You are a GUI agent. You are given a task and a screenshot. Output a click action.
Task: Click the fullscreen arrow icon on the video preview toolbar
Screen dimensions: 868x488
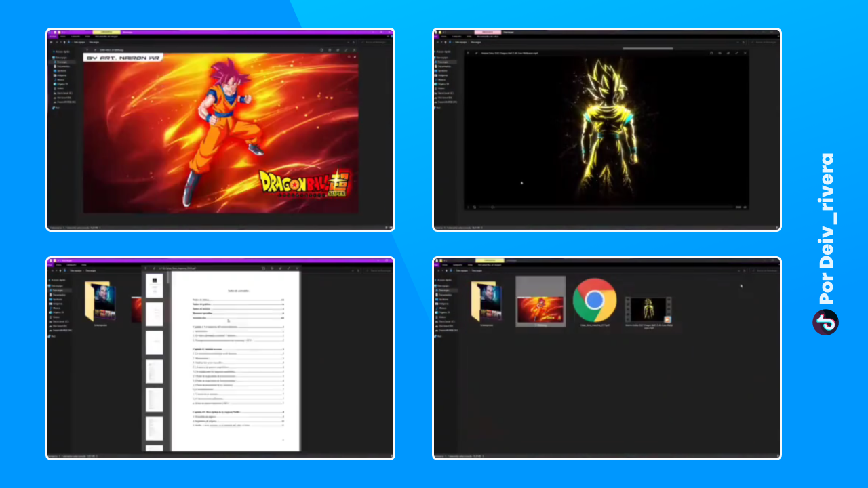click(736, 53)
